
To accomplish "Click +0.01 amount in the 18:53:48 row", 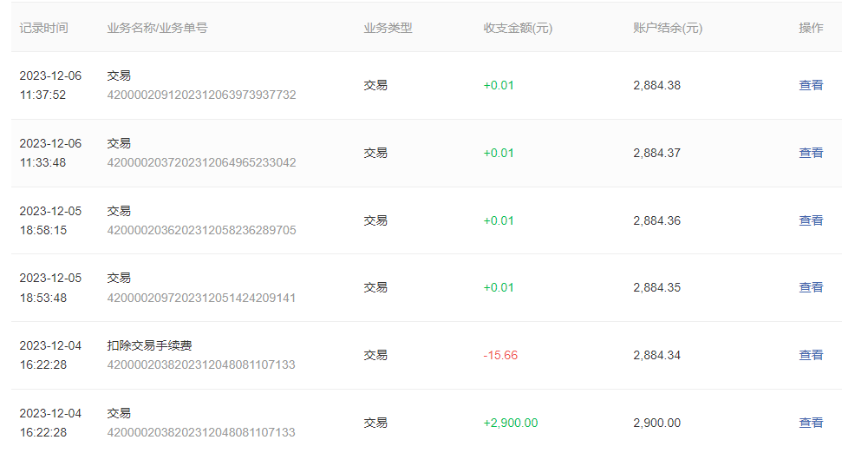I will 499,287.
